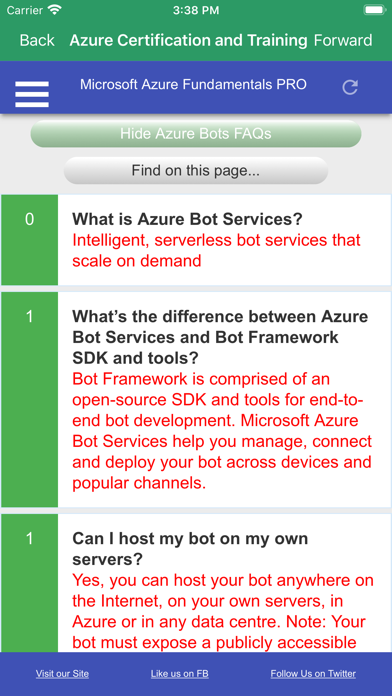Tap the Microsoft Azure Fundamentals PRO title

pyautogui.click(x=193, y=84)
